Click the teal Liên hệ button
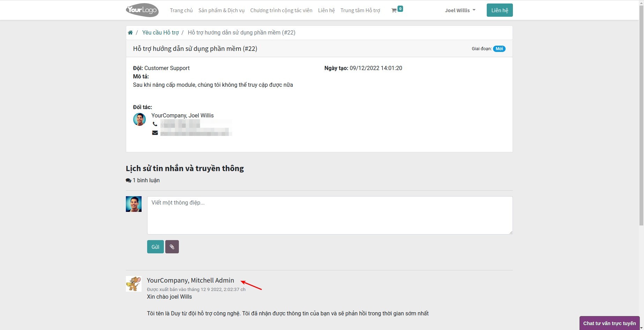This screenshot has height=330, width=644. (499, 10)
